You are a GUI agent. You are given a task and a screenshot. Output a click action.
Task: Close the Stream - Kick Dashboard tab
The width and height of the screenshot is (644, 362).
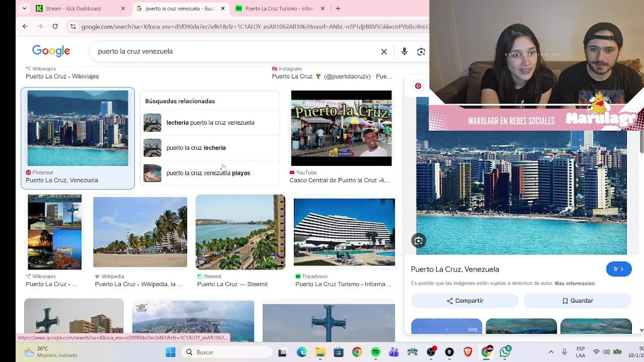click(x=123, y=9)
